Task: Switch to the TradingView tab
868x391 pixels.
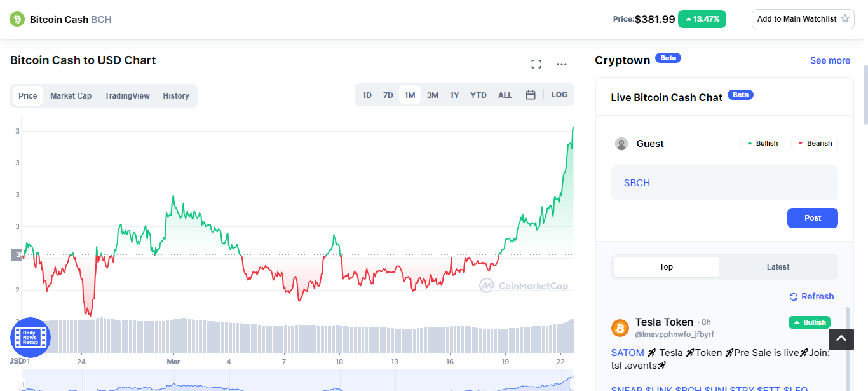Action: click(x=128, y=96)
